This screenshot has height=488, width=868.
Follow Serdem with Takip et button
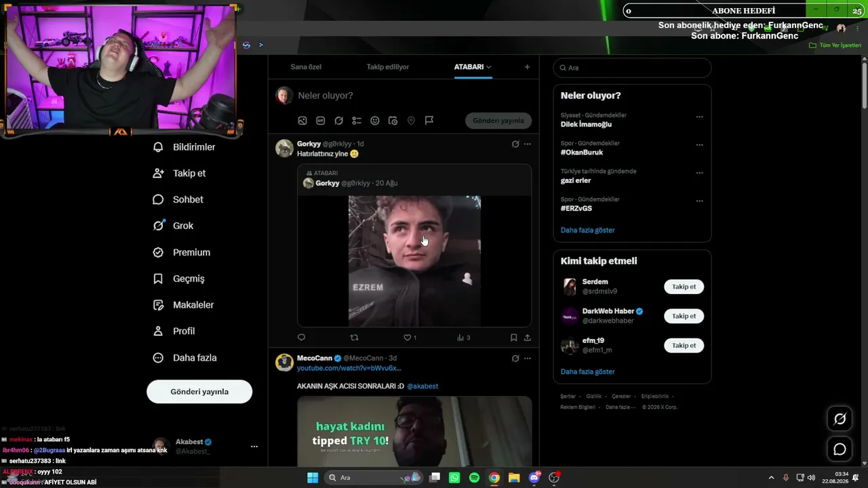(x=684, y=287)
